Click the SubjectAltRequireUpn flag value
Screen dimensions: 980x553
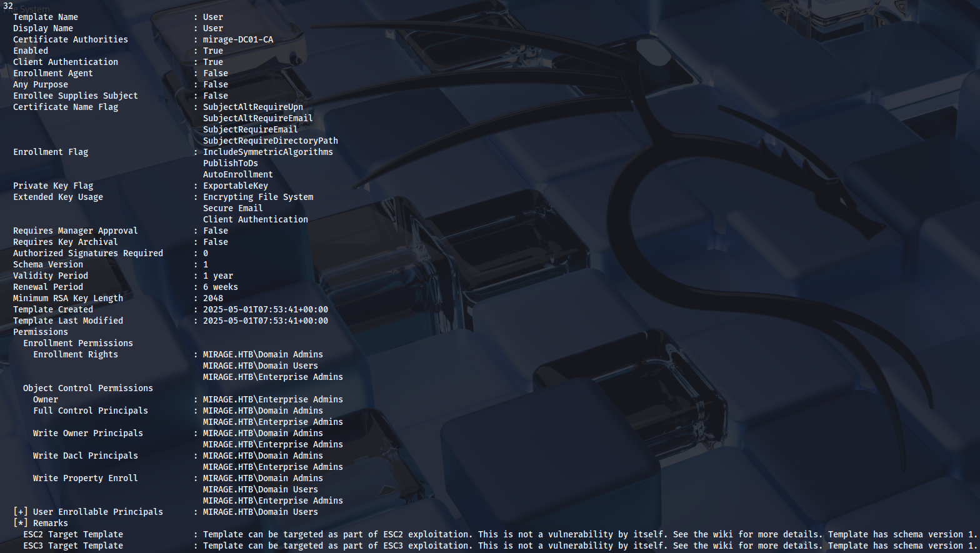point(252,107)
